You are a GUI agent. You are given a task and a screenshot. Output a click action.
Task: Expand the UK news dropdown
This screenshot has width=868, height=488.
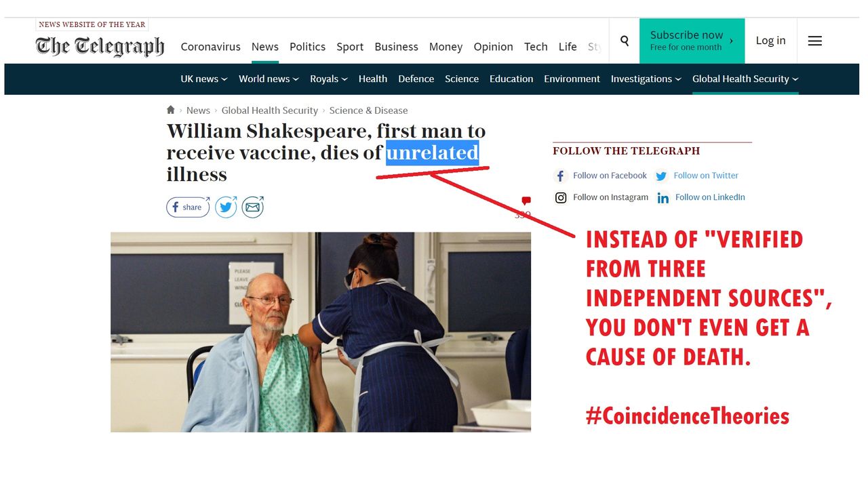coord(204,79)
